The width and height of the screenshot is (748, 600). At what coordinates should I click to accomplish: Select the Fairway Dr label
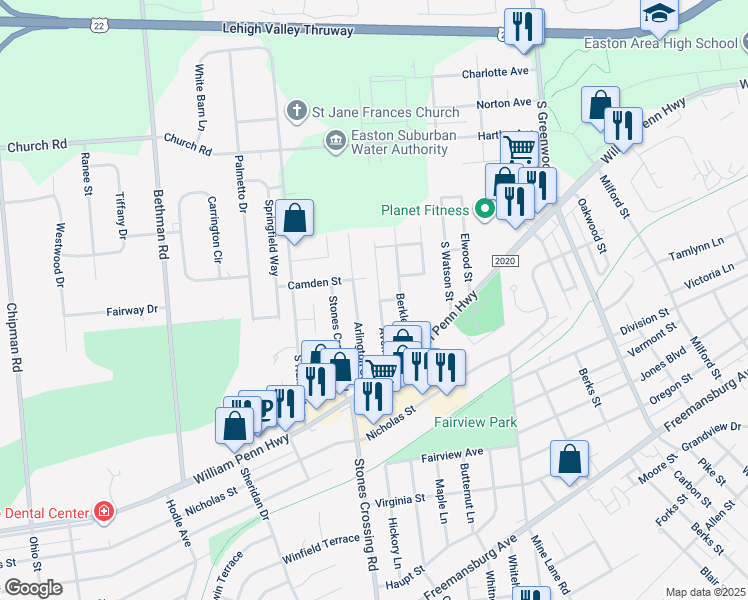(x=132, y=310)
